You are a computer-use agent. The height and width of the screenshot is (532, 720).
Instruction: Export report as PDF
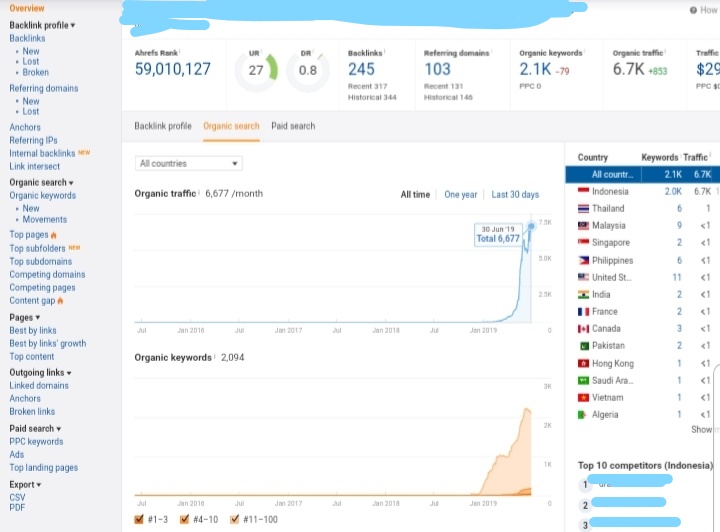click(x=17, y=508)
